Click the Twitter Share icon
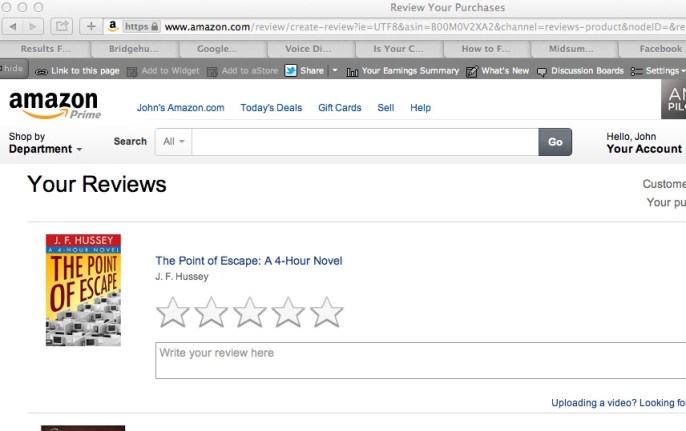 [x=290, y=70]
